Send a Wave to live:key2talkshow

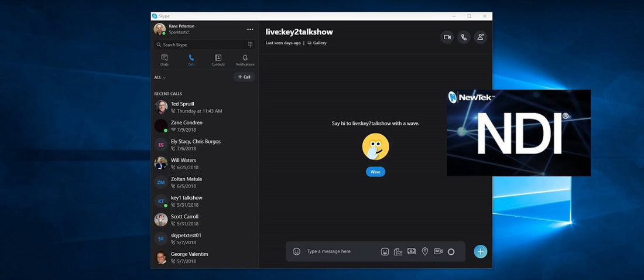(375, 172)
